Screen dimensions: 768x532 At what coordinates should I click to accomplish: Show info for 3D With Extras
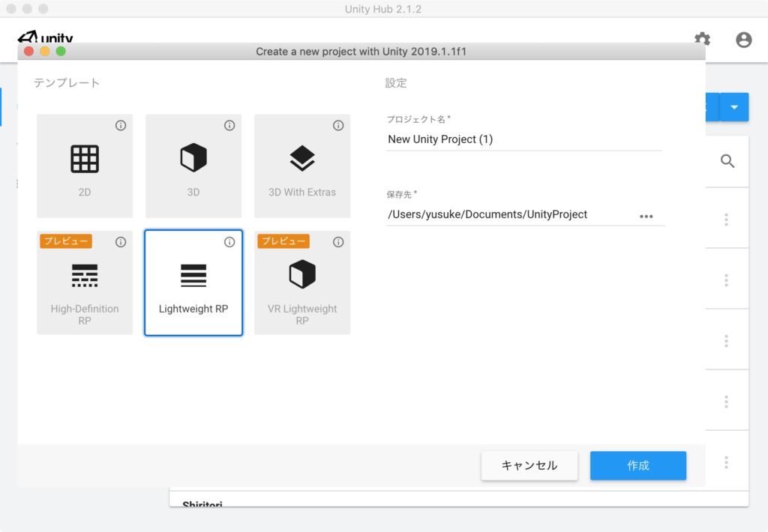[x=338, y=126]
